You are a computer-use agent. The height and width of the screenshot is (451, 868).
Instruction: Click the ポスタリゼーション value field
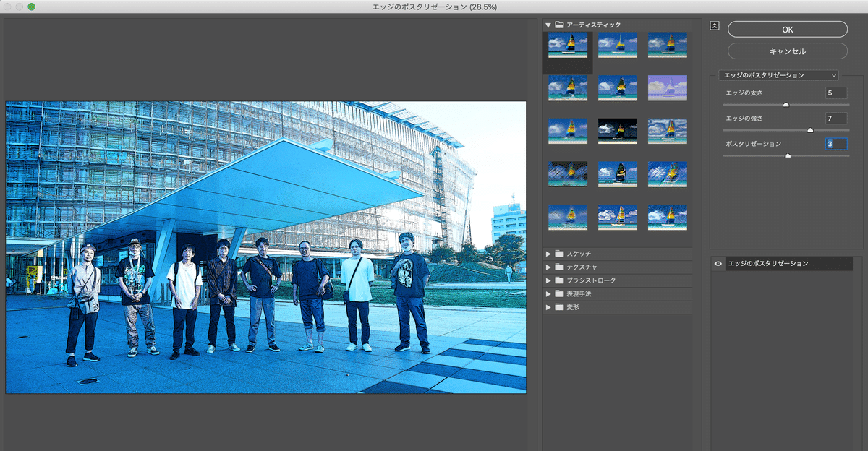(836, 144)
